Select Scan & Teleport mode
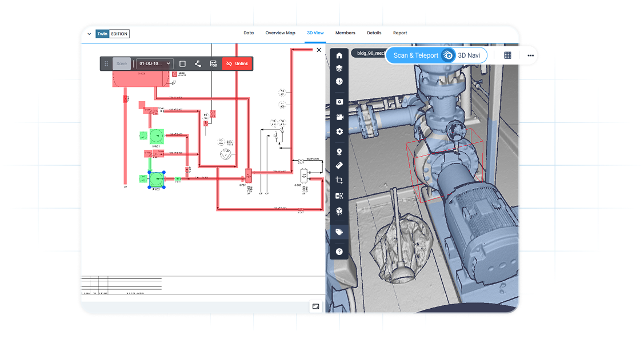The width and height of the screenshot is (644, 339). [x=415, y=55]
